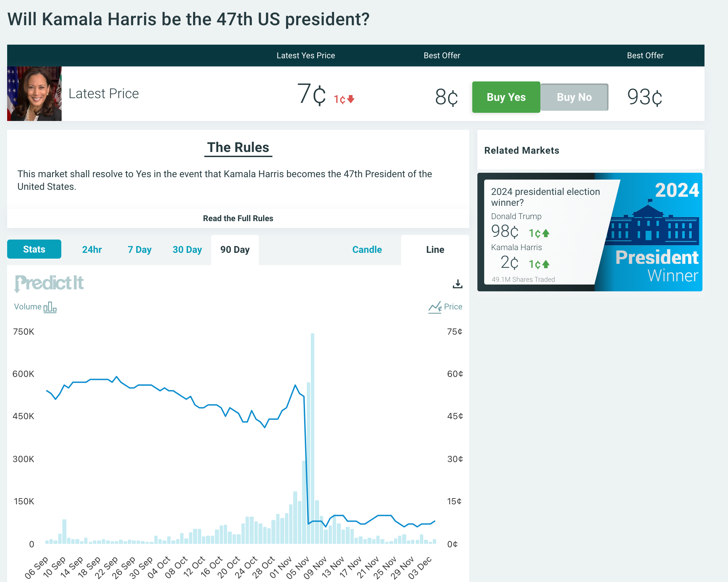Expand Read the Full Rules
This screenshot has height=582, width=728.
coord(238,218)
